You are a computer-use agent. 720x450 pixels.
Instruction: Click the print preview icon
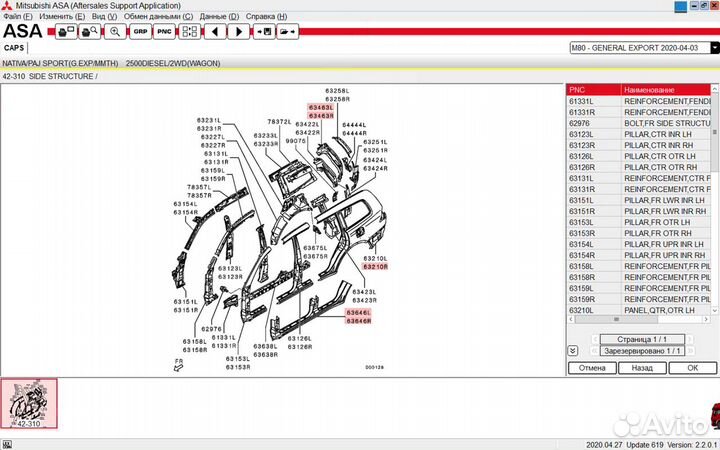[90, 32]
